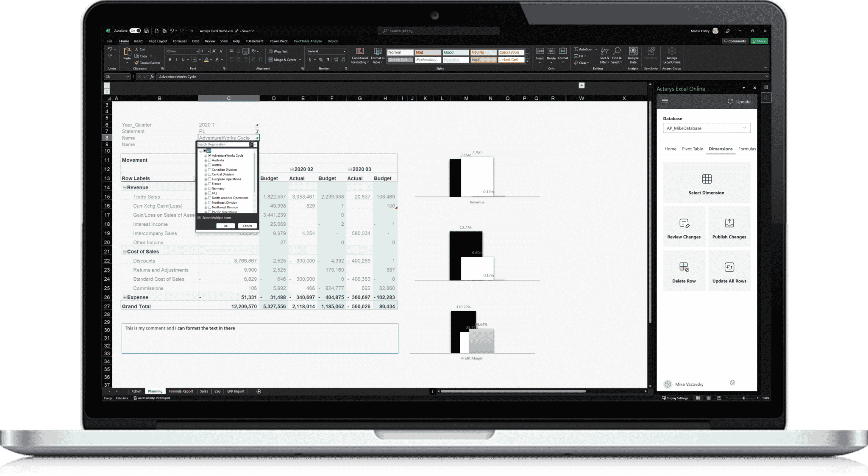Uncheck AdventureWorks Cycle in organisation list

[210, 155]
